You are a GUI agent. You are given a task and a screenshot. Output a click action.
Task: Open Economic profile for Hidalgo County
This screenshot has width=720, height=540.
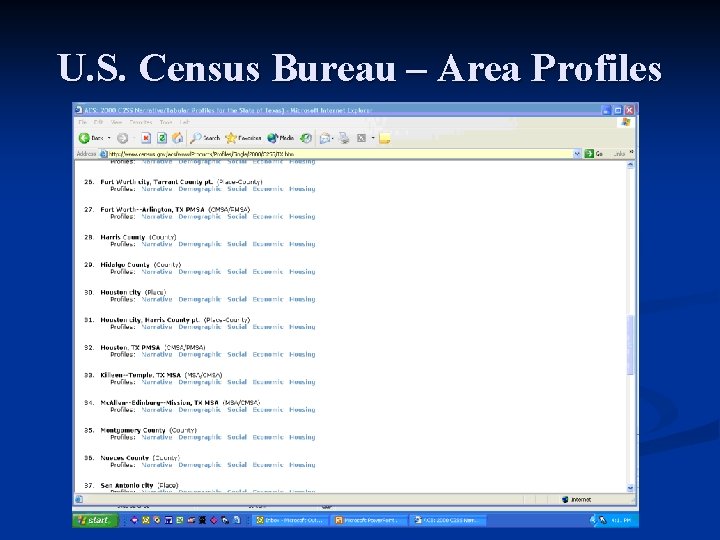tap(268, 272)
